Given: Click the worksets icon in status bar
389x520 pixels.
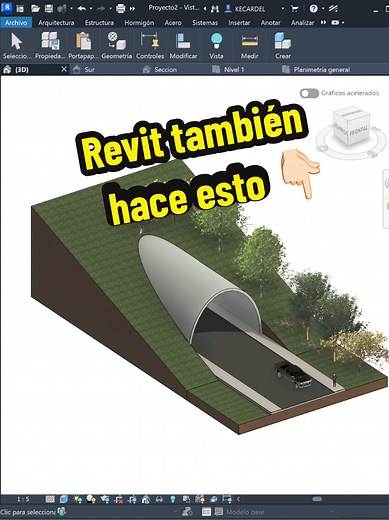Looking at the screenshot, I should (62, 511).
